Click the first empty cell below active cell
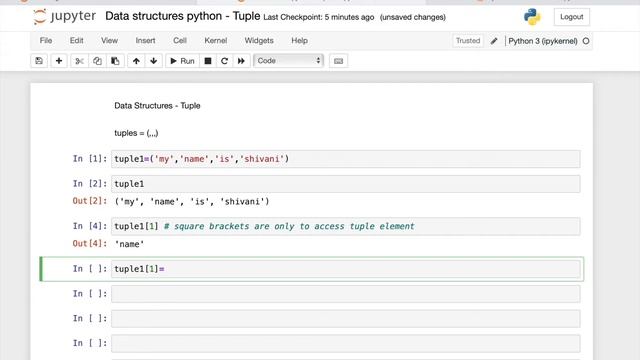The height and width of the screenshot is (360, 640). click(x=345, y=294)
